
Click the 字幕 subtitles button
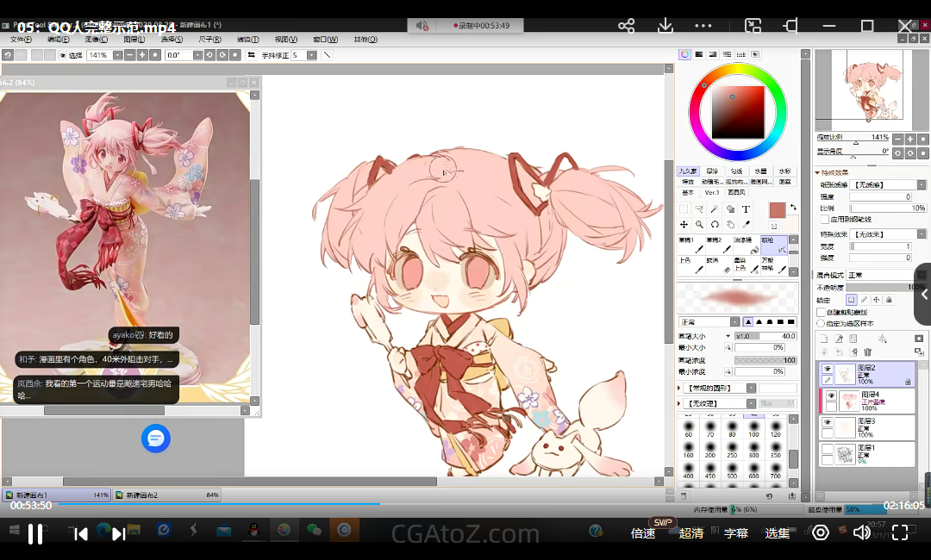[735, 533]
